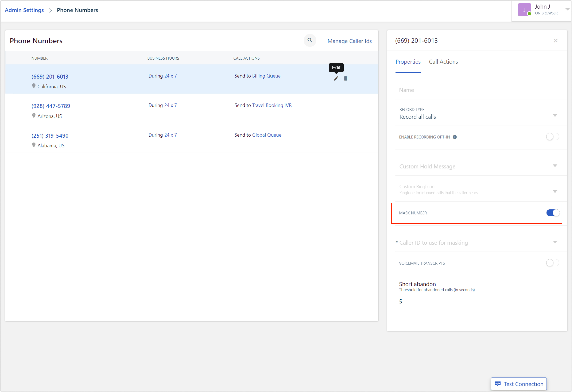Image resolution: width=572 pixels, height=392 pixels.
Task: Click the delete trash icon
Action: tap(346, 79)
